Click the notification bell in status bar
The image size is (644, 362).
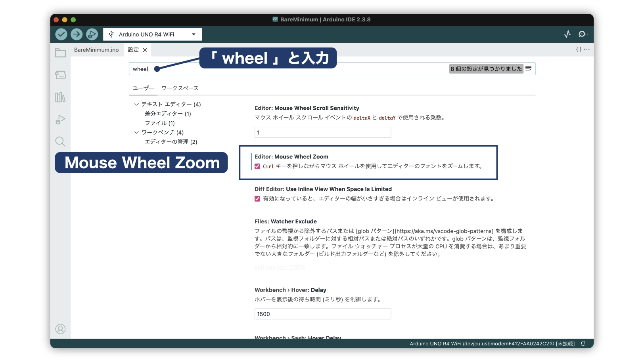tap(583, 344)
